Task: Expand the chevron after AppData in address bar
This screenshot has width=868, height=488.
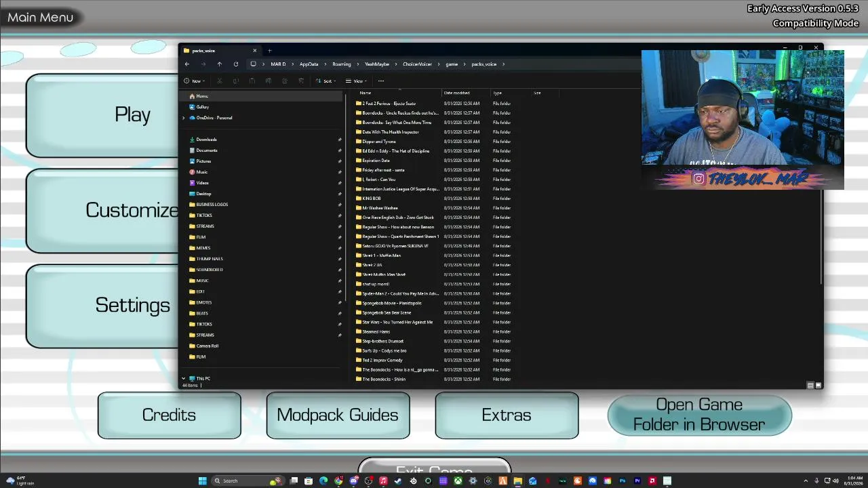Action: click(x=325, y=64)
